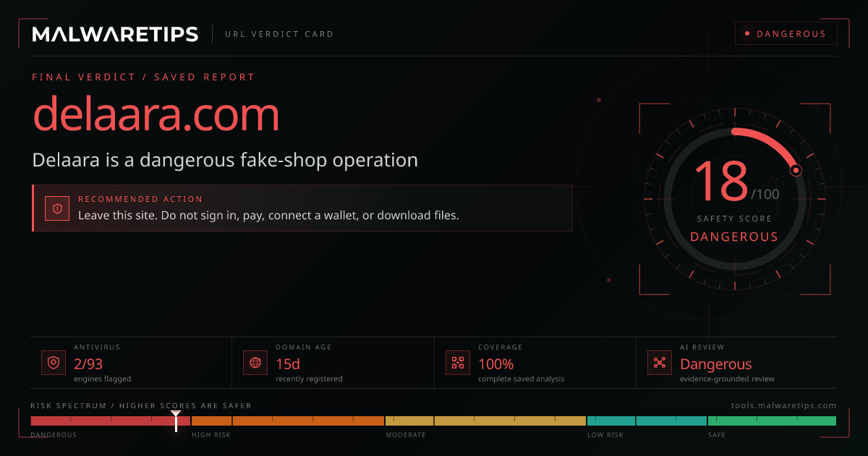Click the 'MODERATE' spectrum label
Image resolution: width=868 pixels, height=456 pixels.
point(406,435)
